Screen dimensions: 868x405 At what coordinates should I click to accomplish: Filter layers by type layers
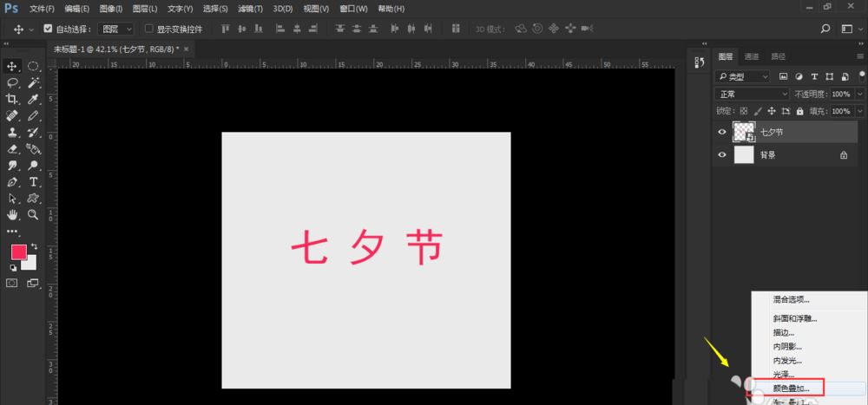tap(814, 76)
